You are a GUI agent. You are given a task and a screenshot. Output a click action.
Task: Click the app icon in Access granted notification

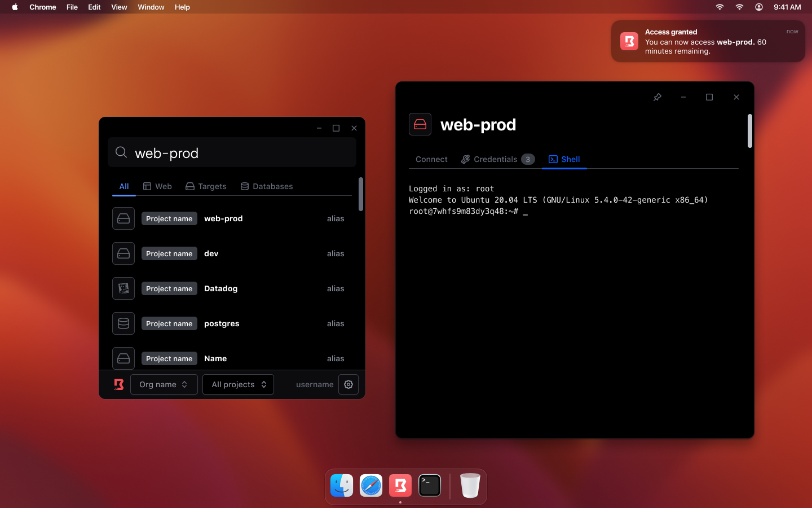629,41
